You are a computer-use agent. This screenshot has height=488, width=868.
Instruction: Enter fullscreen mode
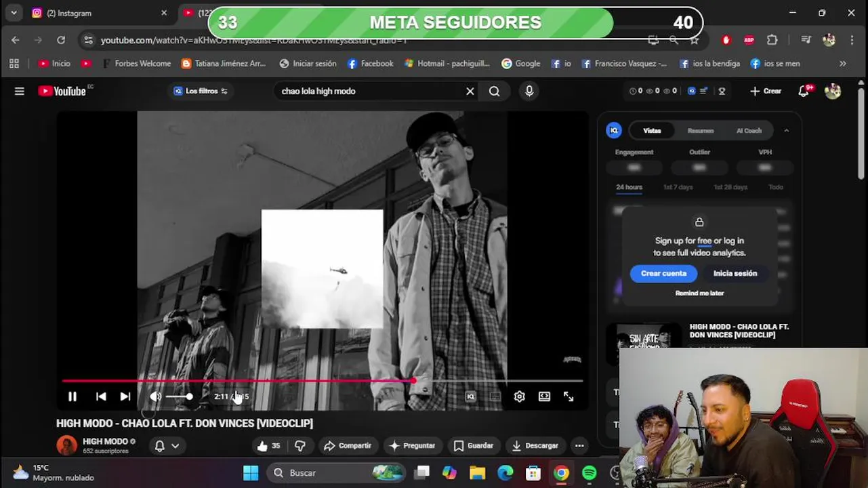[x=569, y=396]
